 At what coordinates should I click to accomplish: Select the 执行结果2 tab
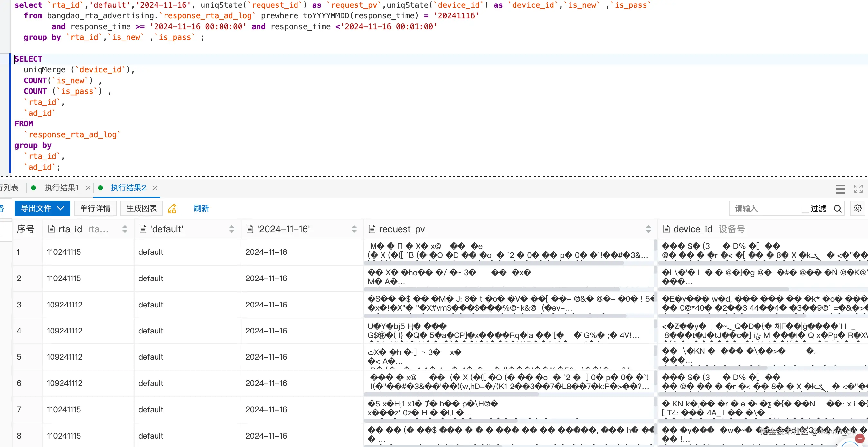tap(128, 188)
